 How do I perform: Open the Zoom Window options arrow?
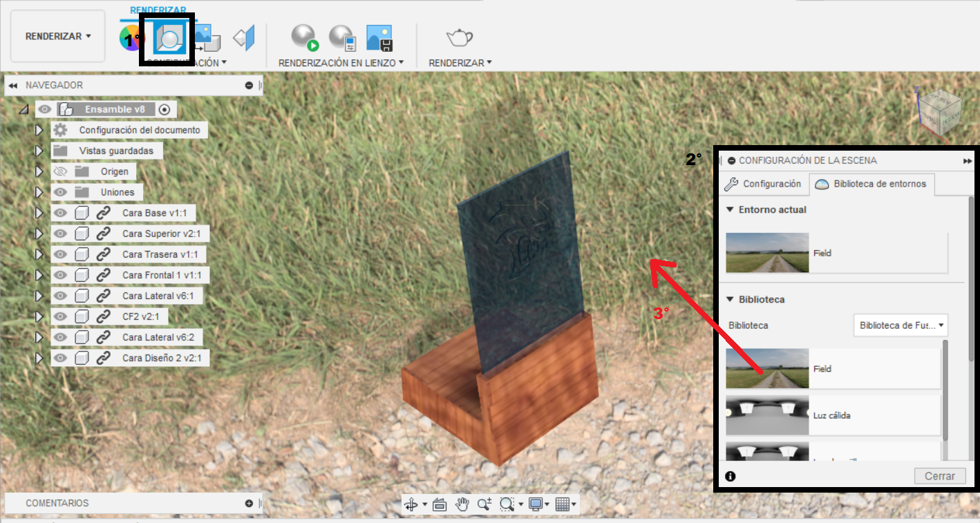(521, 505)
